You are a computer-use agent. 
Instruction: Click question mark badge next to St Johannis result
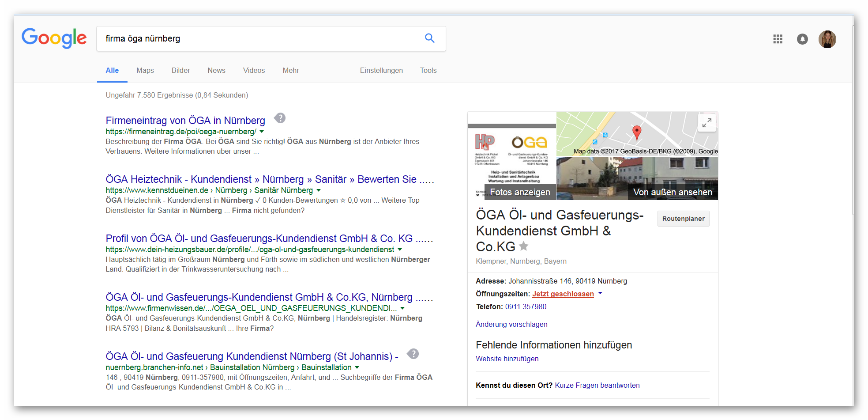(413, 354)
